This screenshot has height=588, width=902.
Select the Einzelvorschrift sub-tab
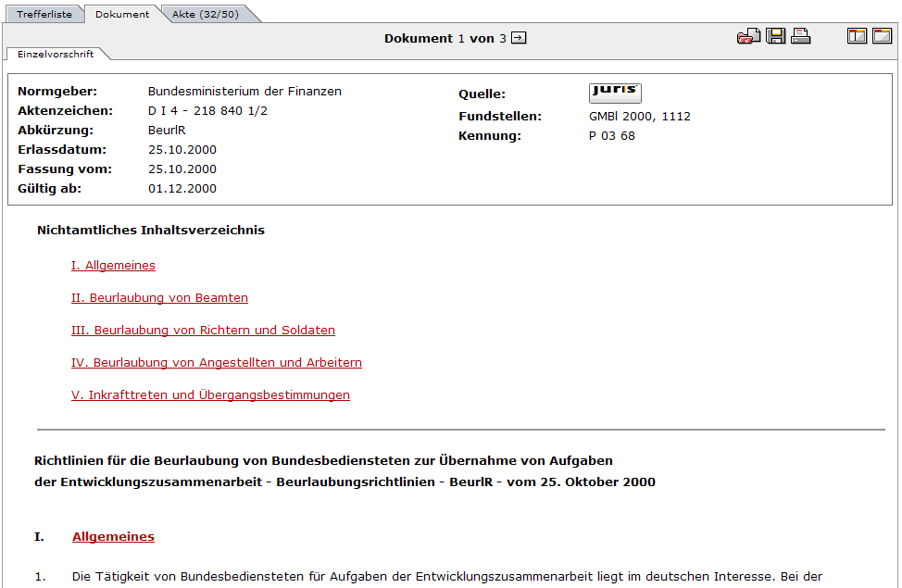pyautogui.click(x=56, y=54)
